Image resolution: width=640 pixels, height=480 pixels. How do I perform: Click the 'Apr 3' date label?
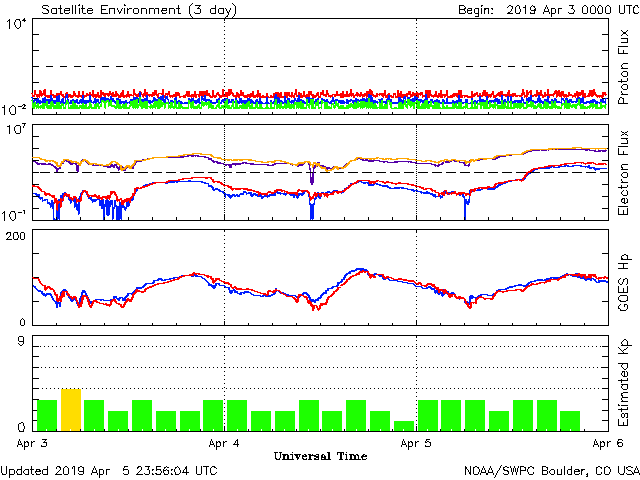[x=32, y=443]
